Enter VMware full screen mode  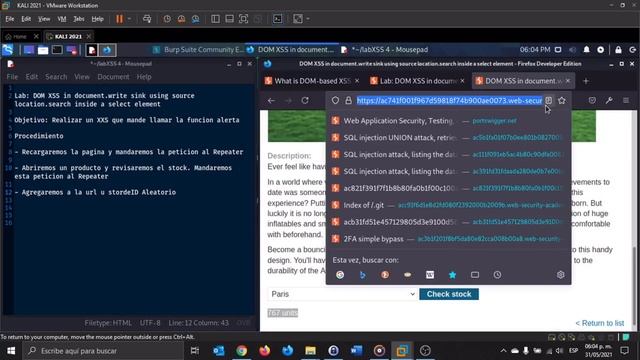point(243,19)
